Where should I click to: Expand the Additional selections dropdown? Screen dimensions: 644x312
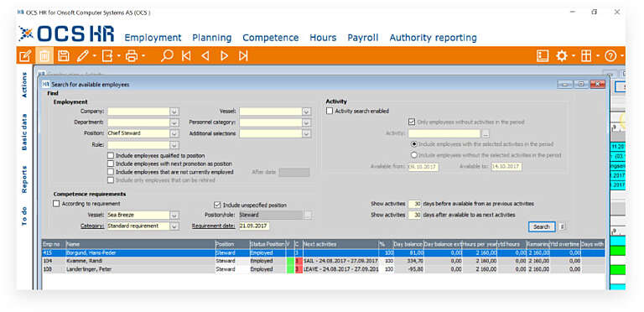point(306,133)
